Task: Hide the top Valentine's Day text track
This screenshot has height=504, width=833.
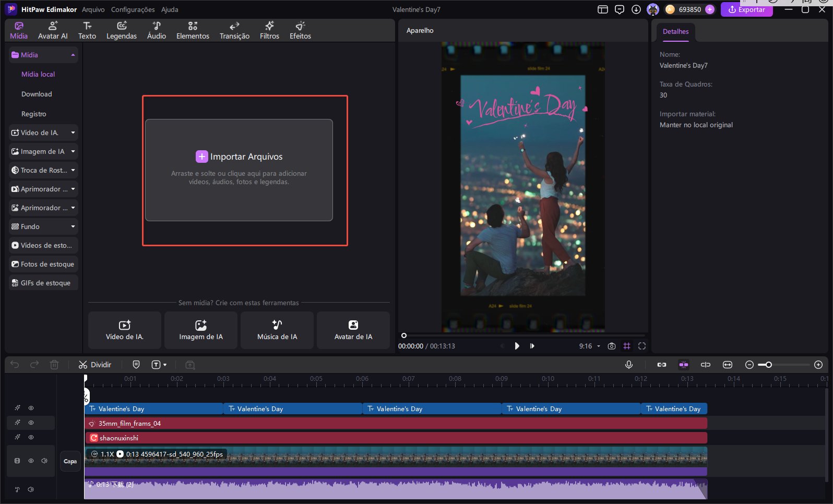Action: pos(31,408)
